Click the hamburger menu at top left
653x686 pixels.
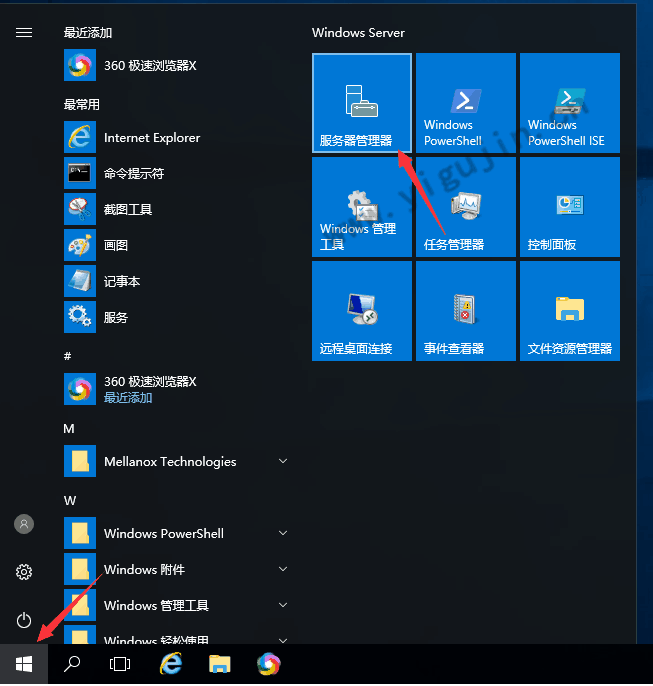coord(24,33)
